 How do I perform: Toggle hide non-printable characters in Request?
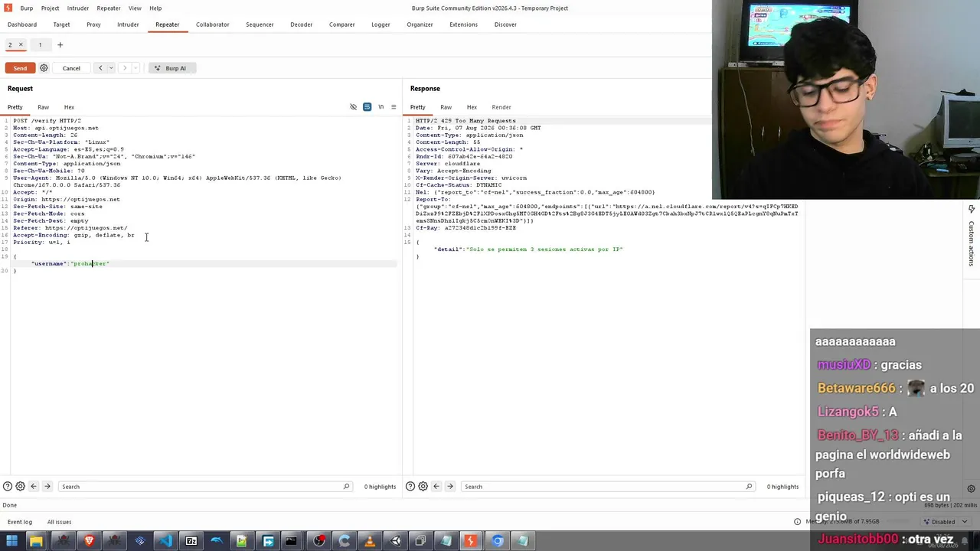tap(353, 107)
